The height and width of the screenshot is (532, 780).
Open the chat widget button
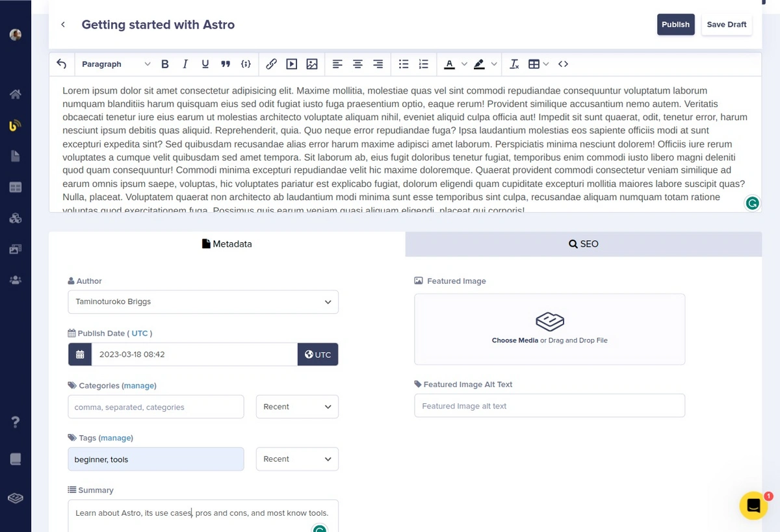point(753,505)
